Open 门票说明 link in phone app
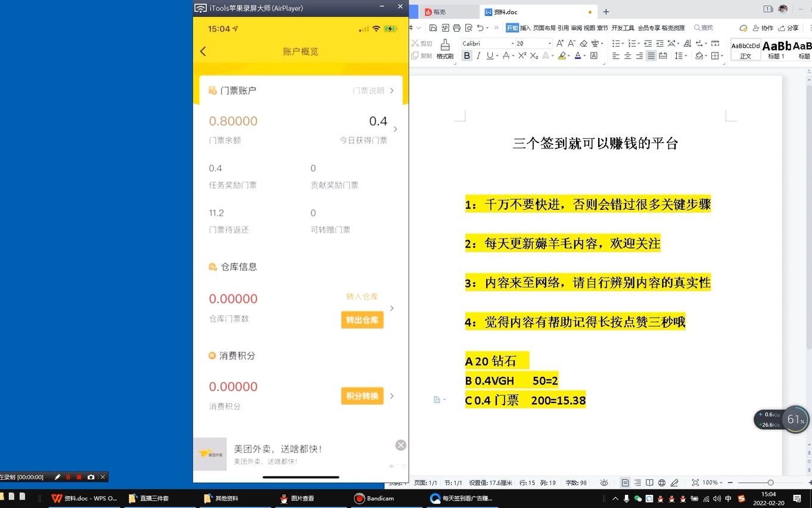The width and height of the screenshot is (812, 508). [373, 91]
